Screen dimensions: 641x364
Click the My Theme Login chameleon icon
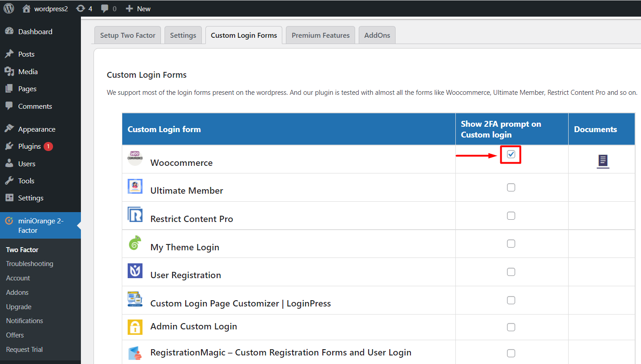(x=135, y=243)
